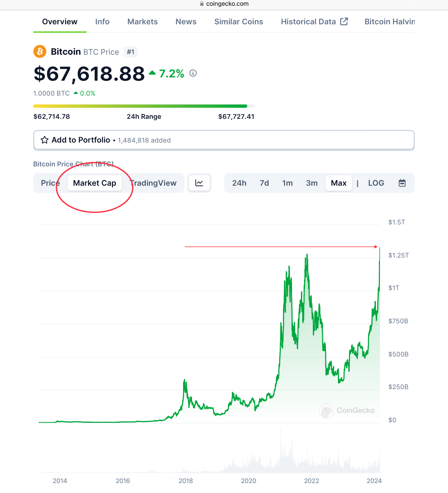448x493 pixels.
Task: Switch chart to Price view
Action: coord(50,183)
